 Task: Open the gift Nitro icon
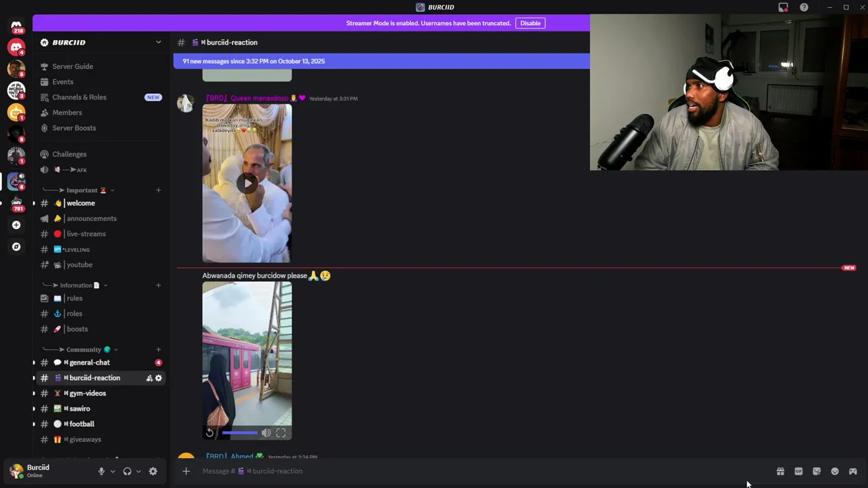[781, 471]
